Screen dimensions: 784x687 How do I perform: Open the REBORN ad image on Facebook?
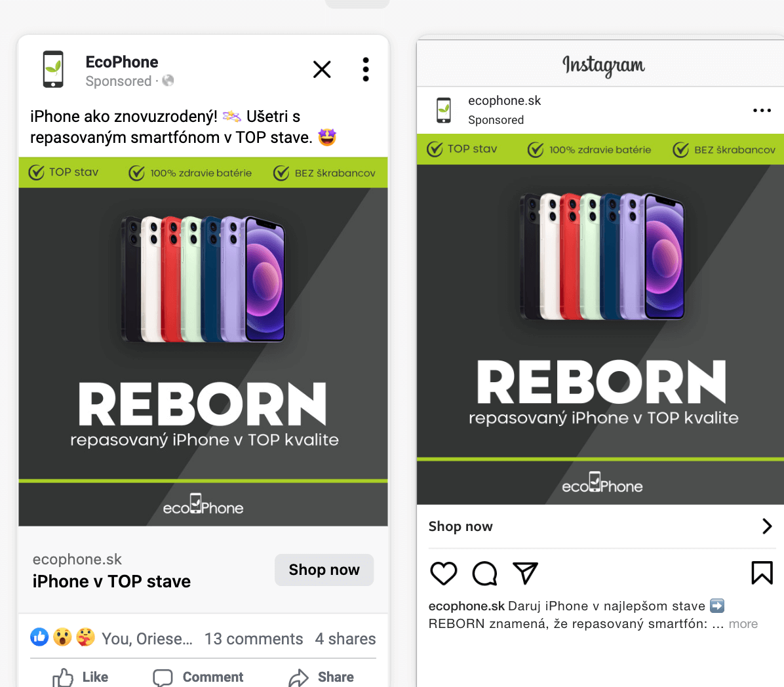click(203, 341)
